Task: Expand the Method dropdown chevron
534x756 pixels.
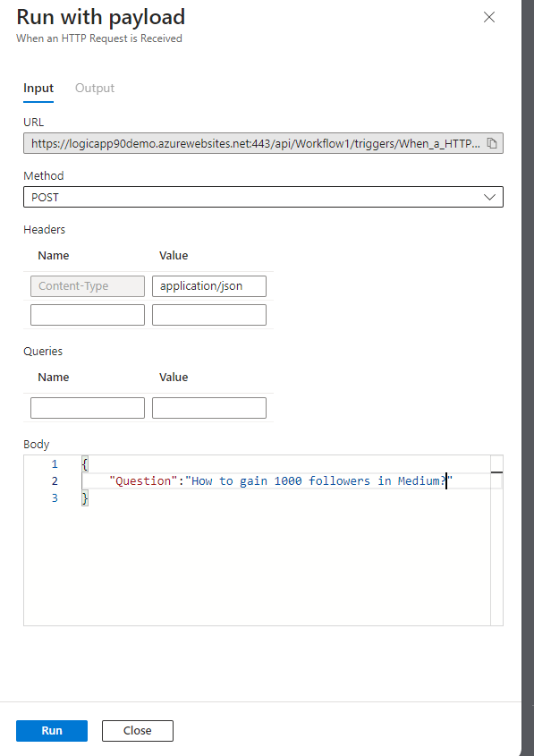Action: pyautogui.click(x=489, y=197)
